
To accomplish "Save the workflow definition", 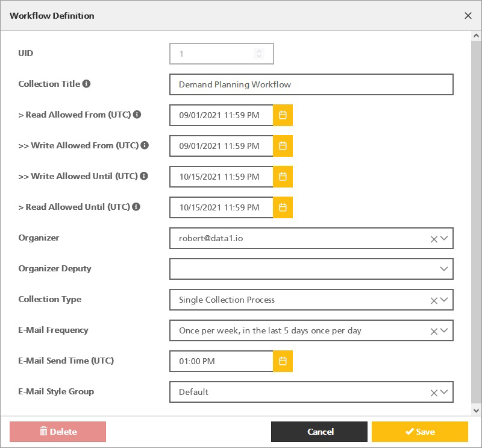I will (420, 432).
